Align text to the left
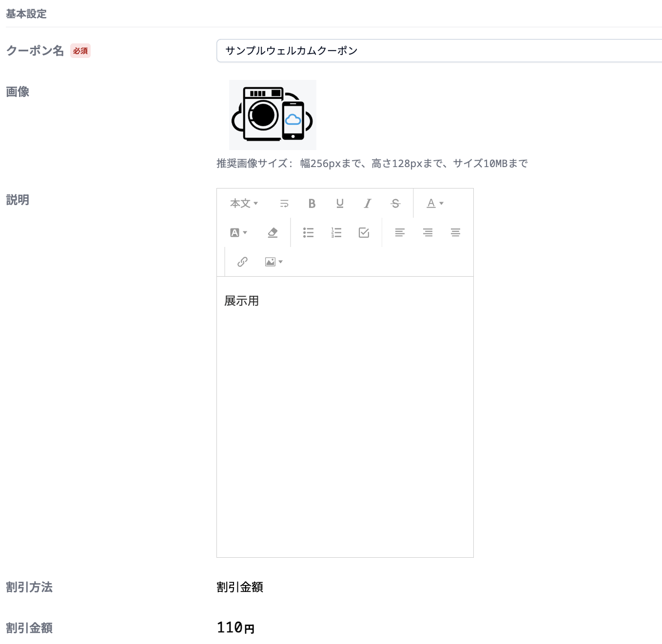 pos(400,233)
